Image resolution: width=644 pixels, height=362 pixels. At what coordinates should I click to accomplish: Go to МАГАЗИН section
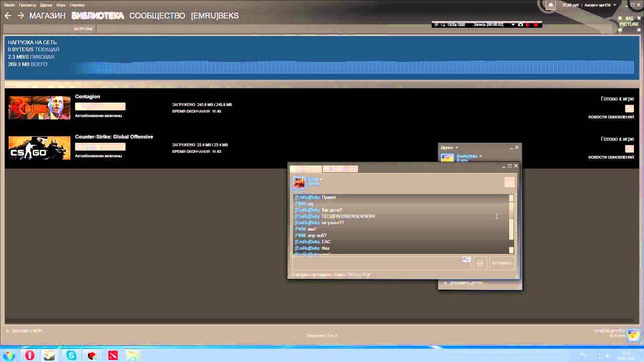coord(47,16)
